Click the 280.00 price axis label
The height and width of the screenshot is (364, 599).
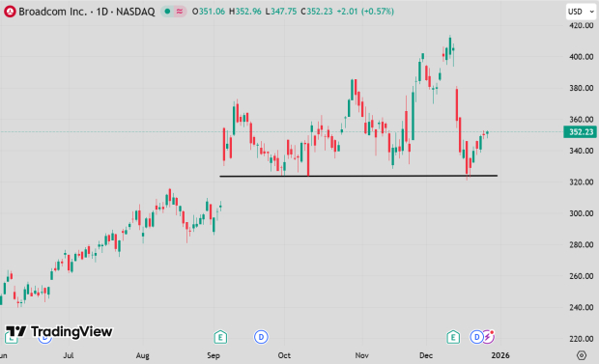582,245
